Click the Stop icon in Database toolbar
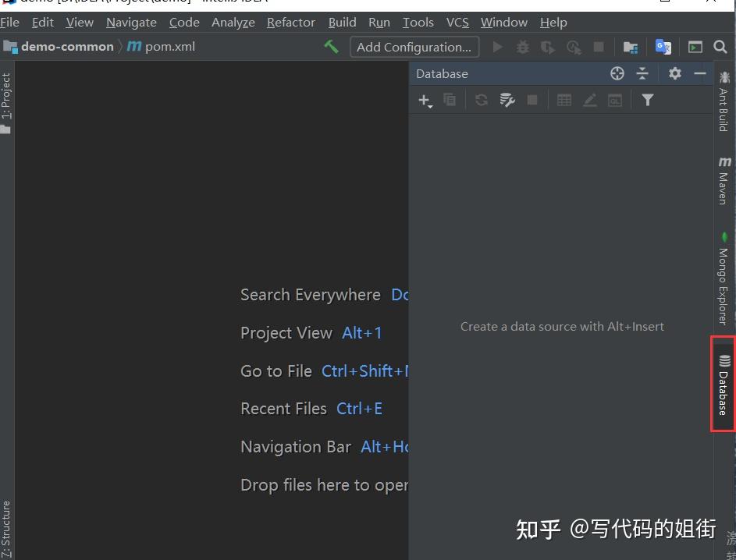This screenshot has height=560, width=736. (x=532, y=100)
